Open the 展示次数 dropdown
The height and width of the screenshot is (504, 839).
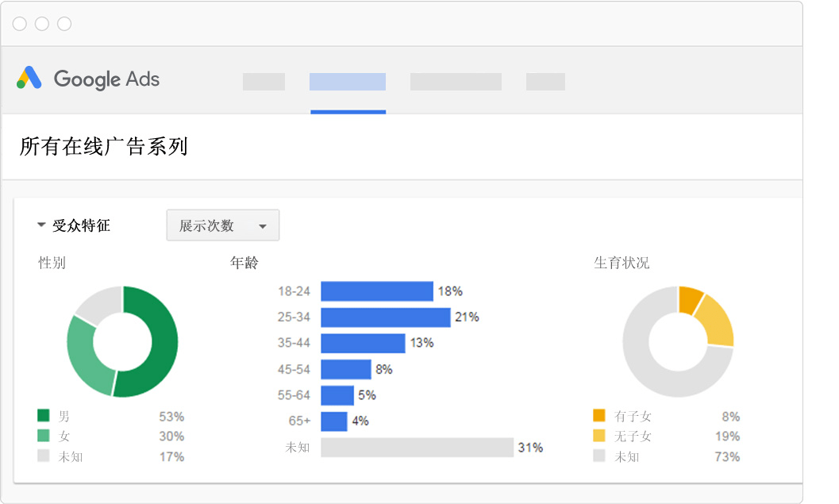click(222, 225)
